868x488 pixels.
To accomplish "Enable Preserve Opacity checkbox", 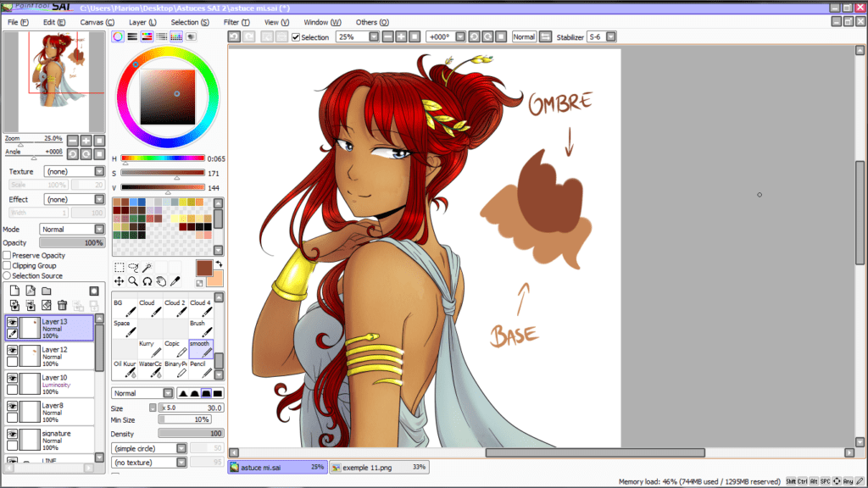I will click(7, 256).
